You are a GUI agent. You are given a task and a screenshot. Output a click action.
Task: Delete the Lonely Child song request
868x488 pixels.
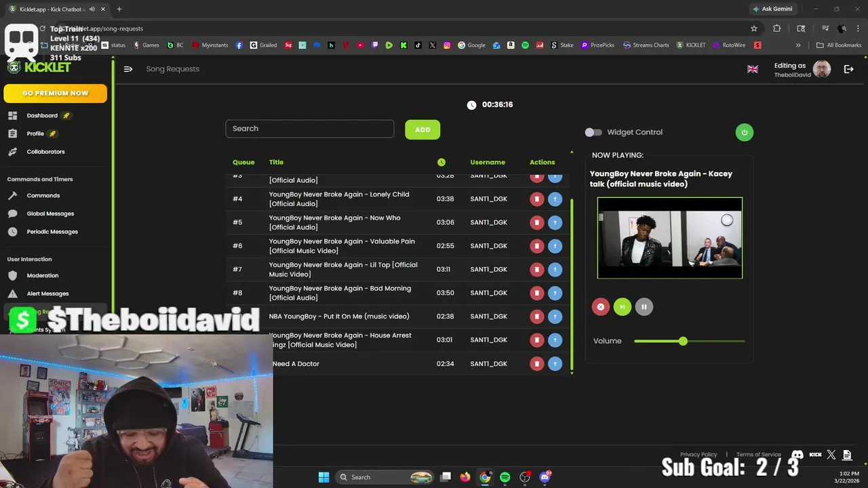click(537, 199)
